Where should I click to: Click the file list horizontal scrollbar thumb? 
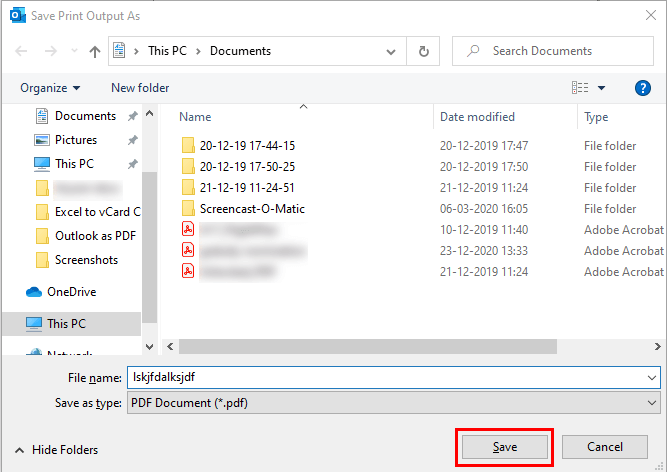[x=368, y=347]
